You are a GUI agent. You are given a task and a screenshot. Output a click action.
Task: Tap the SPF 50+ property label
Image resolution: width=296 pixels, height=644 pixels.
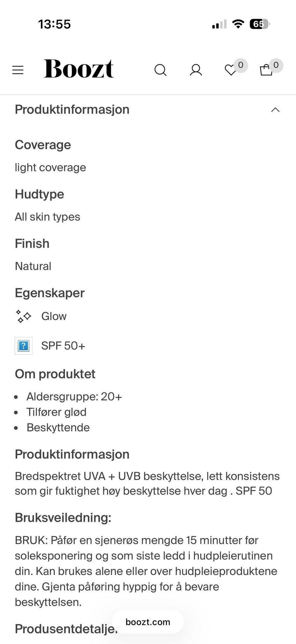coord(63,346)
